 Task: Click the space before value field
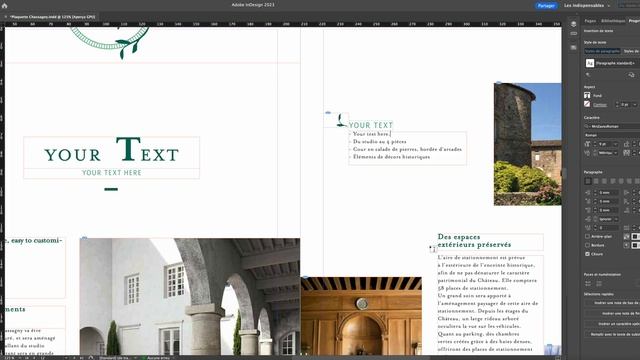(x=608, y=210)
